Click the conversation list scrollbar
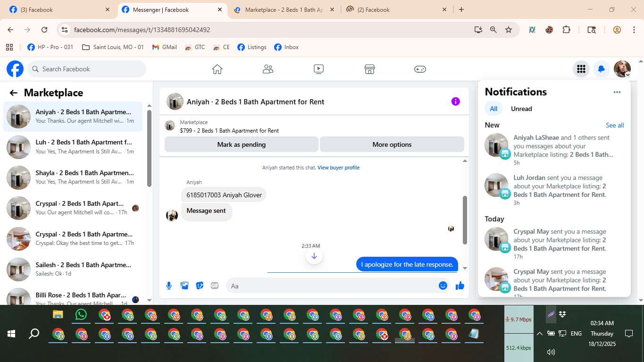The width and height of the screenshot is (644, 362). pos(150,148)
